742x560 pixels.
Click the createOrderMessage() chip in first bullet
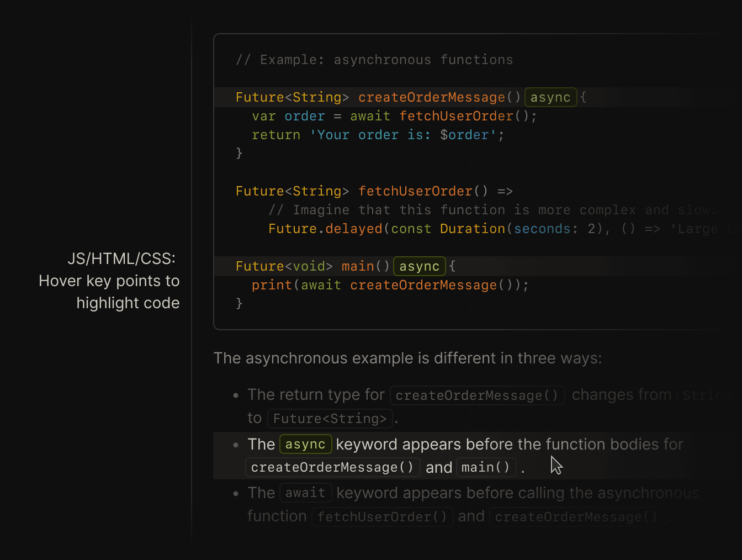coord(477,395)
